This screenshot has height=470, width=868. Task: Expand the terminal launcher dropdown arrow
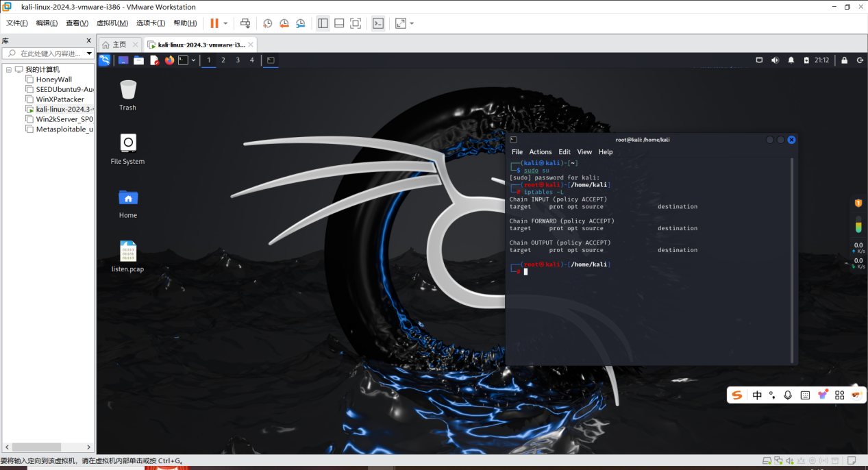[x=193, y=60]
